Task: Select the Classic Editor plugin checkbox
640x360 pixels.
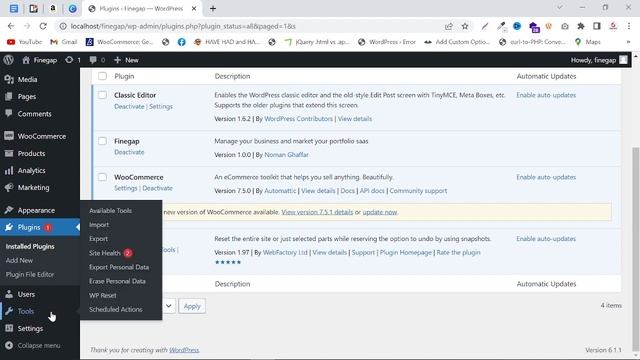Action: [102, 95]
